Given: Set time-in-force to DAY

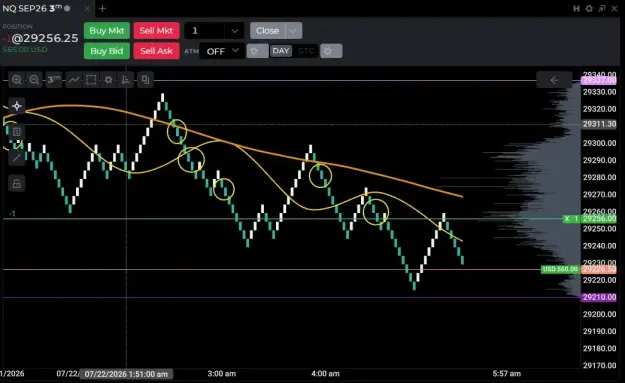Looking at the screenshot, I should pyautogui.click(x=281, y=51).
